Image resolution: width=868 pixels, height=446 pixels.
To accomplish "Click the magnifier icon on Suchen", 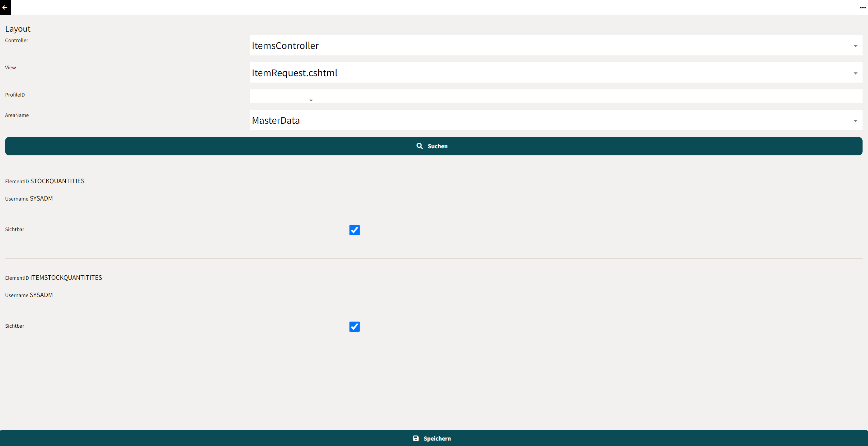I will (420, 146).
